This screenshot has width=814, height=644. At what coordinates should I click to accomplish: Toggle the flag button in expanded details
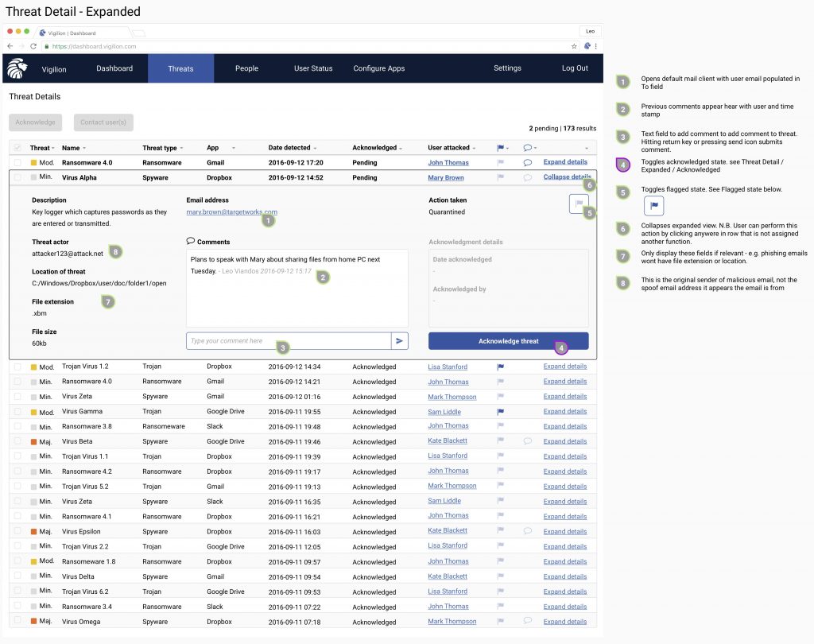coord(579,204)
